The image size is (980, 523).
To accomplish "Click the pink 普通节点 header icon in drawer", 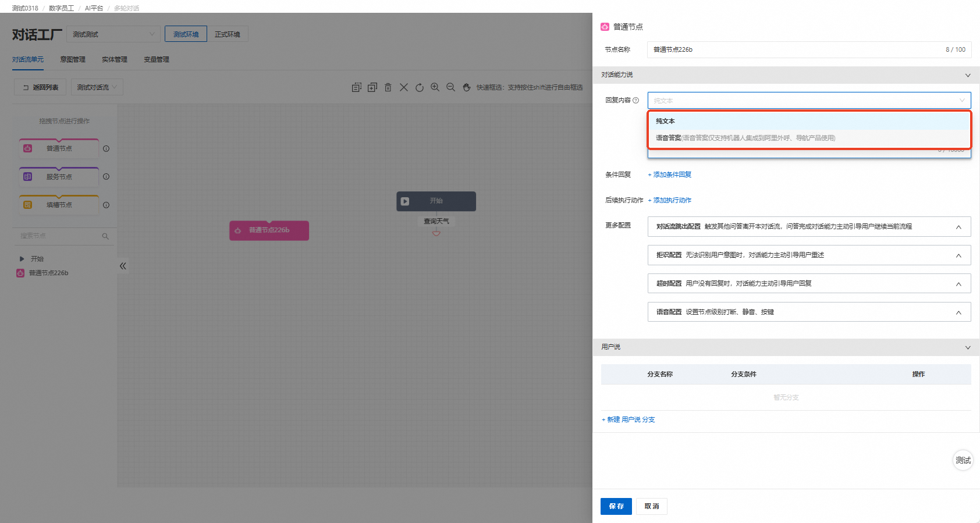I will tap(605, 27).
